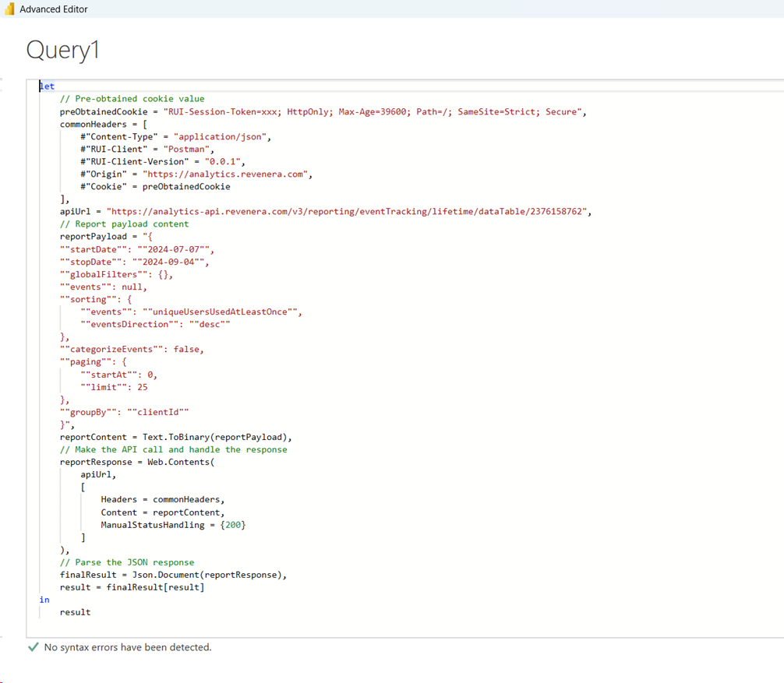784x683 pixels.
Task: Click the ""startAt"": 0 line
Action: coord(119,375)
